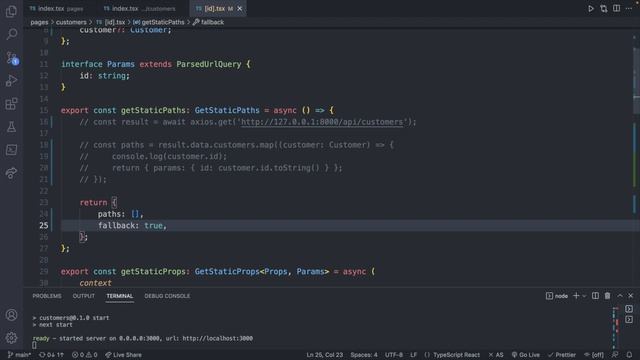Open terminal launch profile dropdown arrow
The width and height of the screenshot is (640, 360).
584,296
